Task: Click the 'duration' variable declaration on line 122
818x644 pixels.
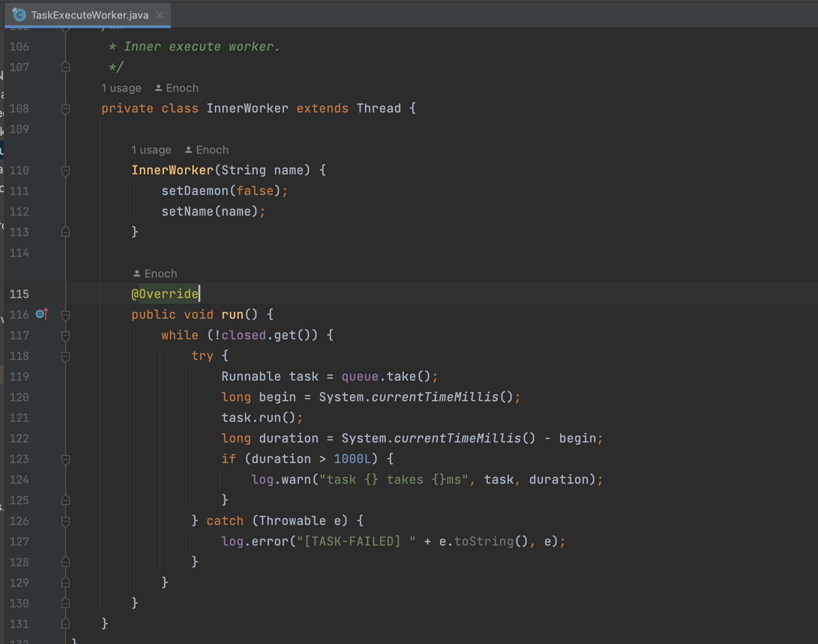Action: [x=288, y=438]
